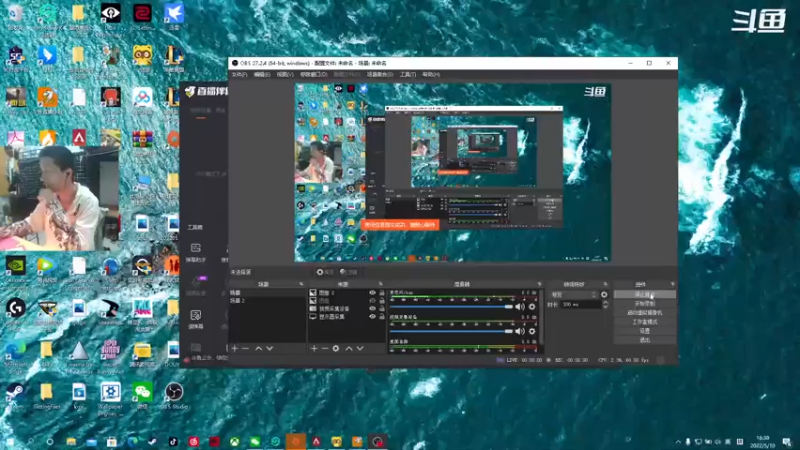Image resolution: width=800 pixels, height=450 pixels.
Task: Lock the 显示器采集 source
Action: click(382, 316)
